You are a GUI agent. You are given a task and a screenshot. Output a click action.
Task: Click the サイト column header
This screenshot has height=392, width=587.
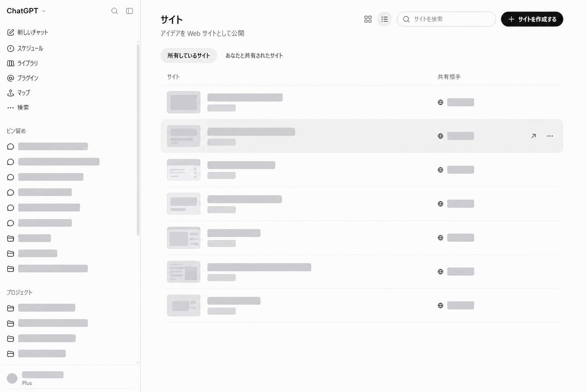tap(173, 77)
